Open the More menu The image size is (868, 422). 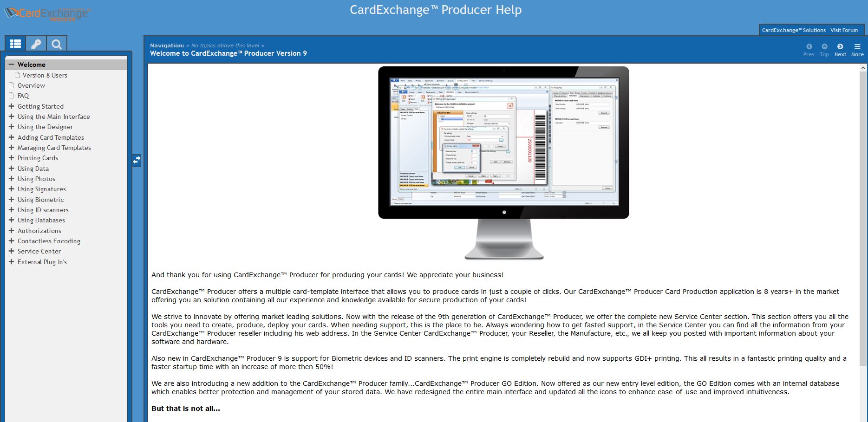857,50
